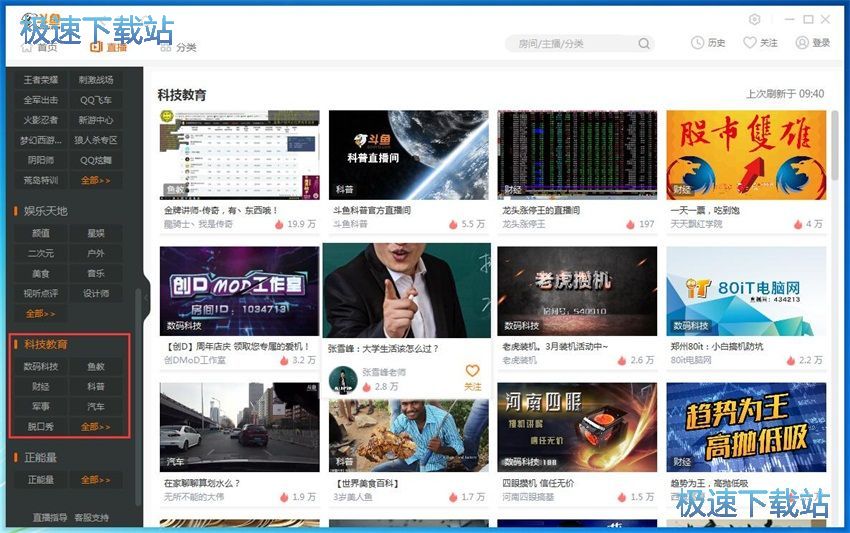Select 户外 category
850x533 pixels.
point(96,254)
